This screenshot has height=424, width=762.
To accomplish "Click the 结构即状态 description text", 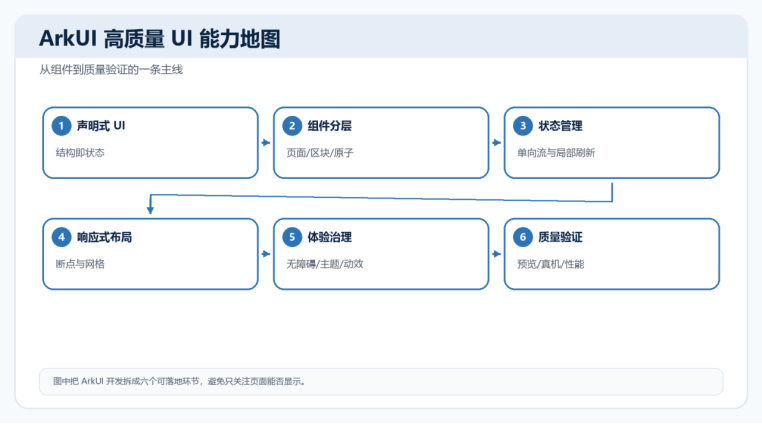I will pos(80,153).
